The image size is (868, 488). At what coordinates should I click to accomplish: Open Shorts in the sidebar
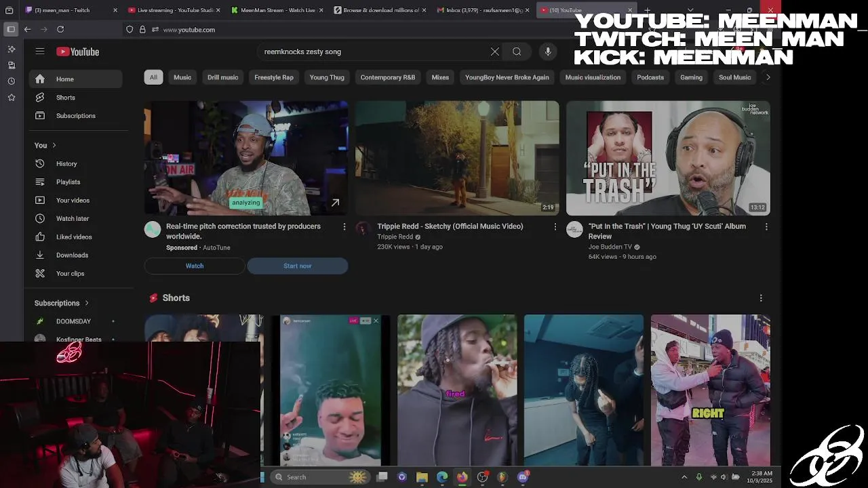pyautogui.click(x=76, y=98)
